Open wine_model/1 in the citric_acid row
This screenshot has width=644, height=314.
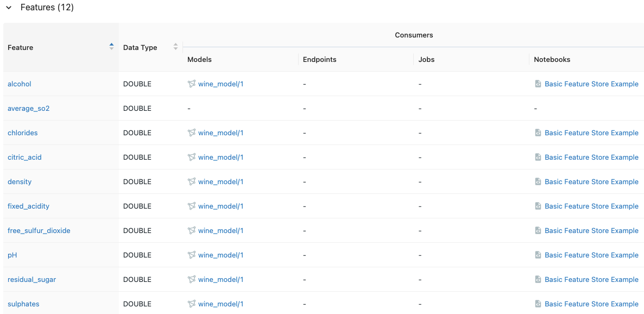(220, 158)
